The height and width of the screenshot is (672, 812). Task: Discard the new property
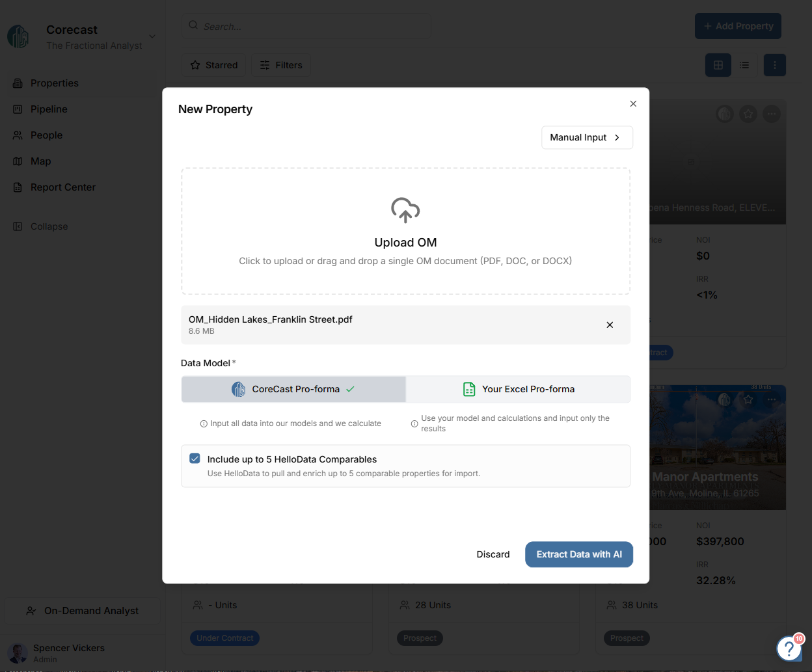pos(493,554)
